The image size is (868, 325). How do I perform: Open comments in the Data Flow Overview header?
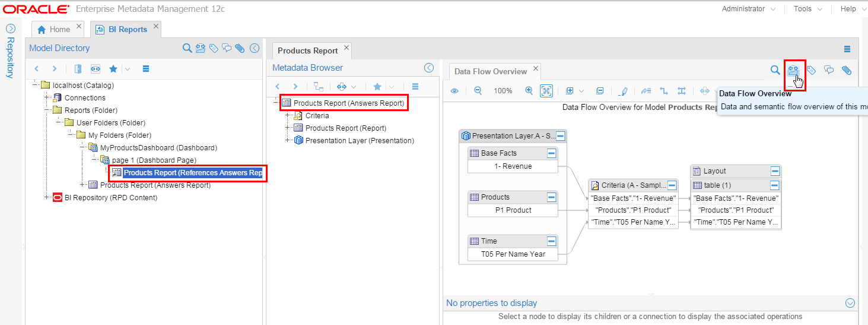pyautogui.click(x=829, y=70)
